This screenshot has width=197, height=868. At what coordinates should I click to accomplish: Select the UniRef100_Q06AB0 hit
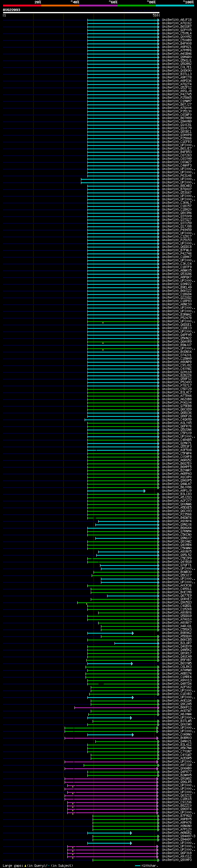[x=177, y=768]
